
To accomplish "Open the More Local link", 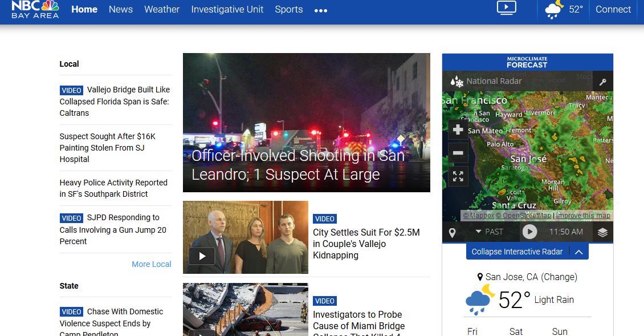I will [x=152, y=265].
